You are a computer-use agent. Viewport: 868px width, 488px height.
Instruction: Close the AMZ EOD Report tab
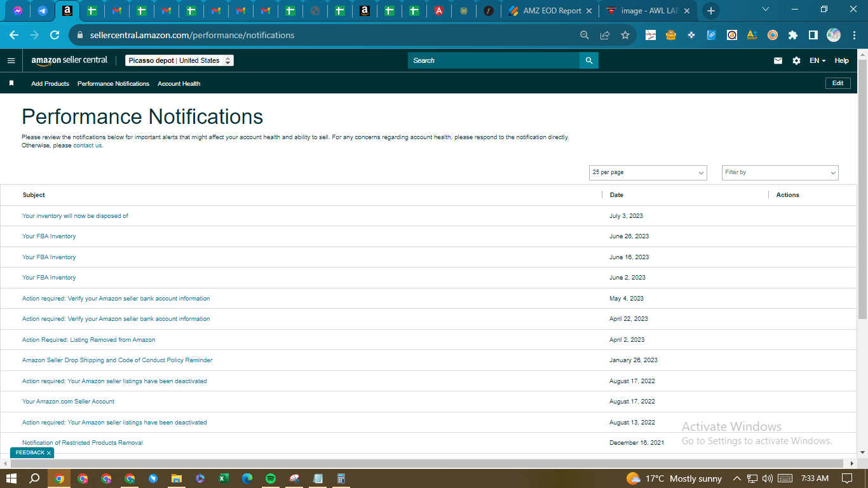point(589,11)
